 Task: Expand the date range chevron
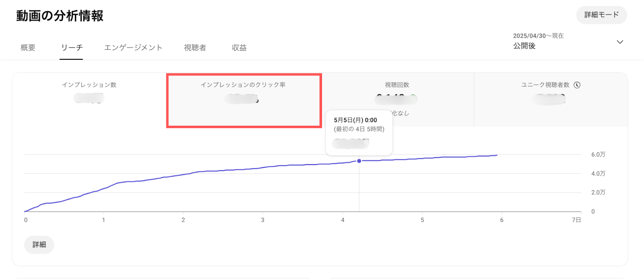(620, 42)
